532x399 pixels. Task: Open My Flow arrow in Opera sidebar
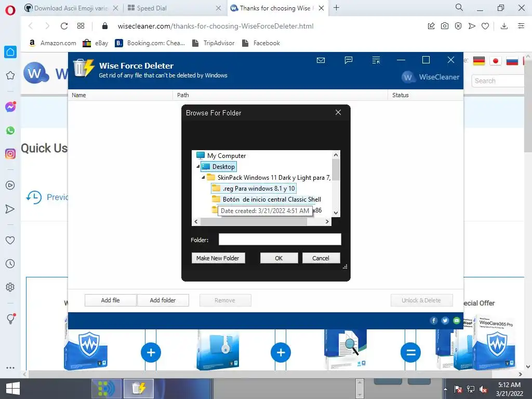click(10, 209)
